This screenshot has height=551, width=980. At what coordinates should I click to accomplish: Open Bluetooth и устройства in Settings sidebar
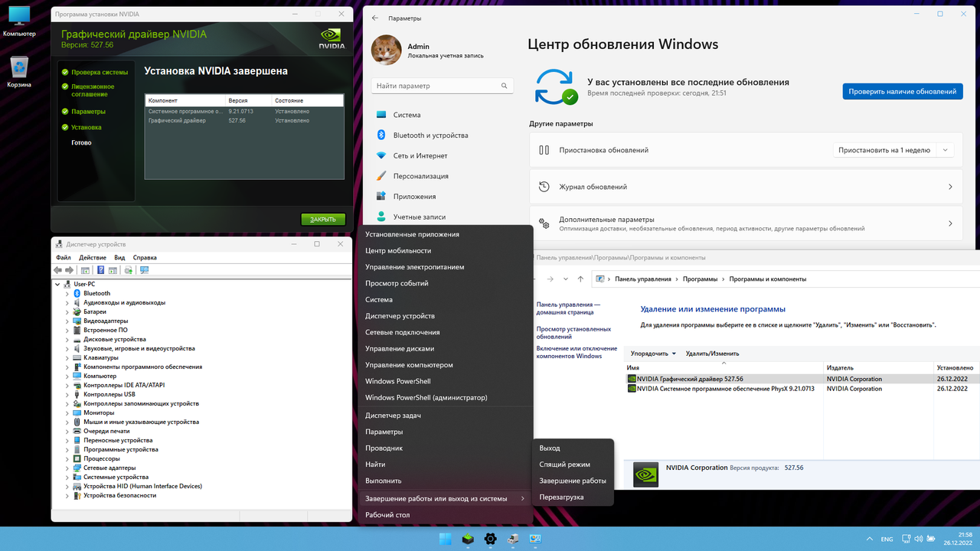click(430, 135)
